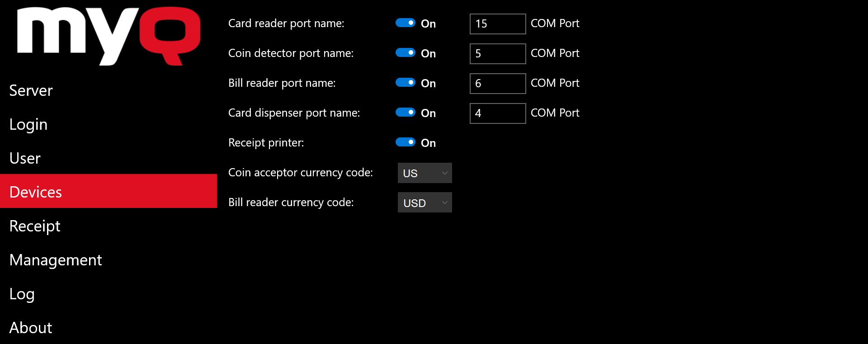The image size is (868, 344).
Task: Open Coin acceptor currency code dropdown
Action: pos(425,173)
